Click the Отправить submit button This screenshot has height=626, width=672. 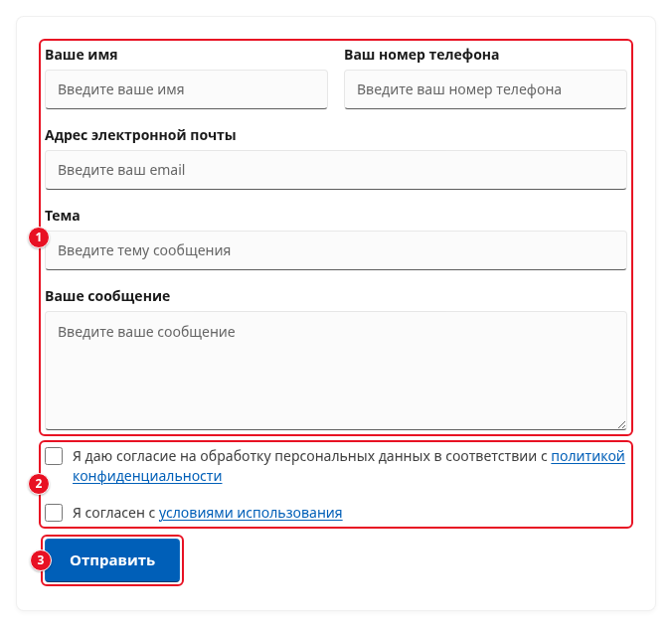point(112,560)
